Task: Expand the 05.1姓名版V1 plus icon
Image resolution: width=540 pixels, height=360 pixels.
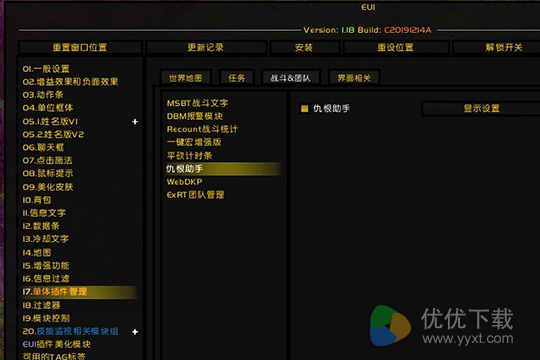Action: (135, 122)
